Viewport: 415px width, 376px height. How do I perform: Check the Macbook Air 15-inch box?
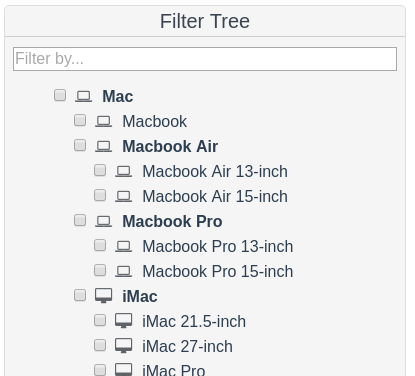coord(100,195)
